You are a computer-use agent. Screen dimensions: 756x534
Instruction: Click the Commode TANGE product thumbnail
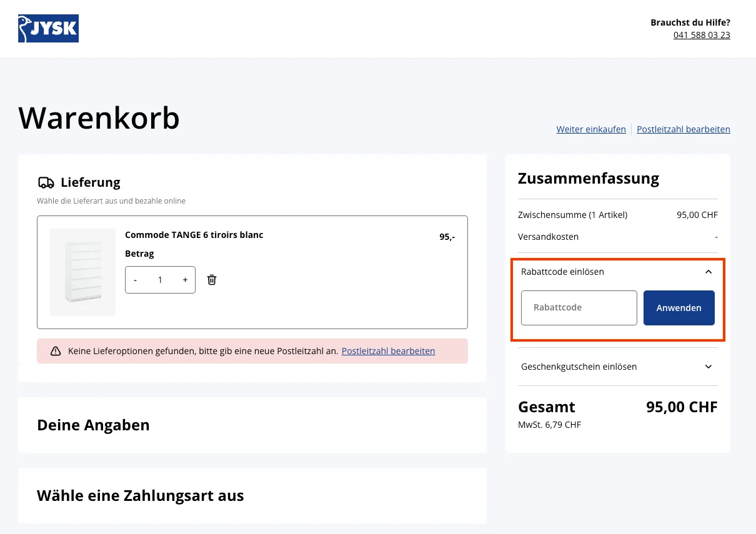coord(82,272)
